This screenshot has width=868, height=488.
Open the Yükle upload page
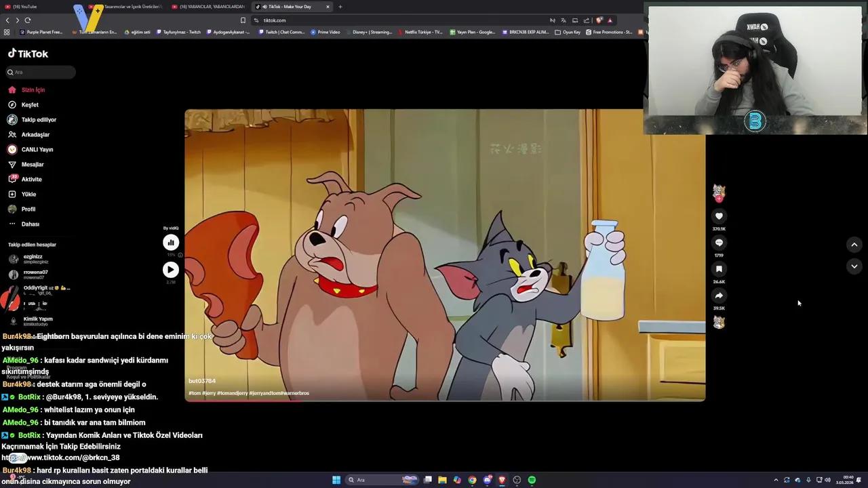coord(22,195)
